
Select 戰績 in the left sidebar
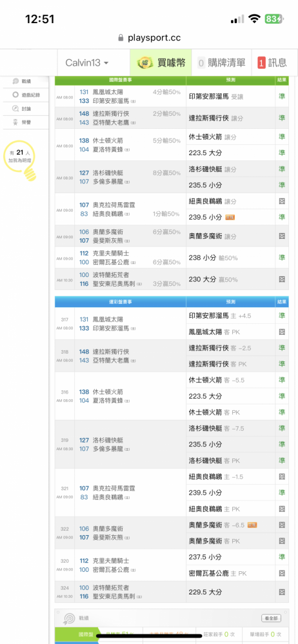[26, 81]
